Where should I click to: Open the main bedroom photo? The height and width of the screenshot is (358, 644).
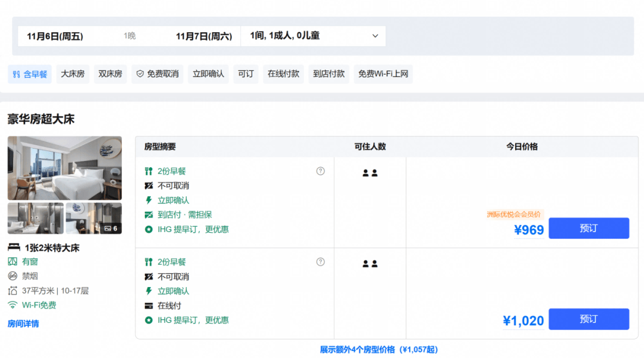point(64,168)
